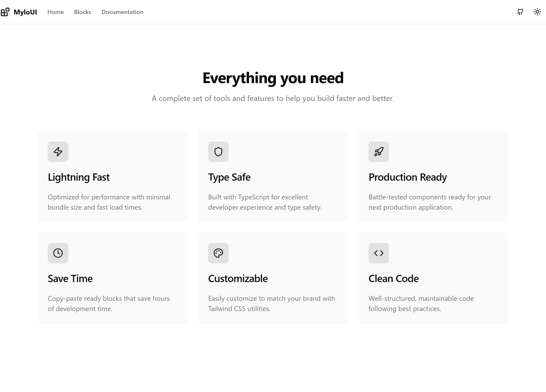This screenshot has height=392, width=546.
Task: Click the shield icon on Type Safe
Action: click(218, 151)
